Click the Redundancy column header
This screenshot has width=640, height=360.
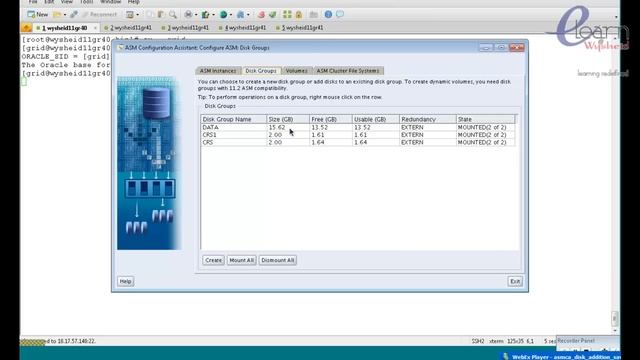pos(427,119)
